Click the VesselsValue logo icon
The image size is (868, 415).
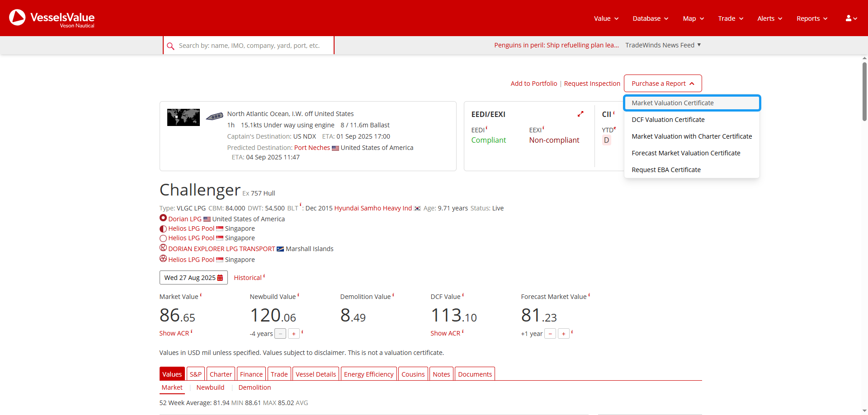(x=17, y=18)
